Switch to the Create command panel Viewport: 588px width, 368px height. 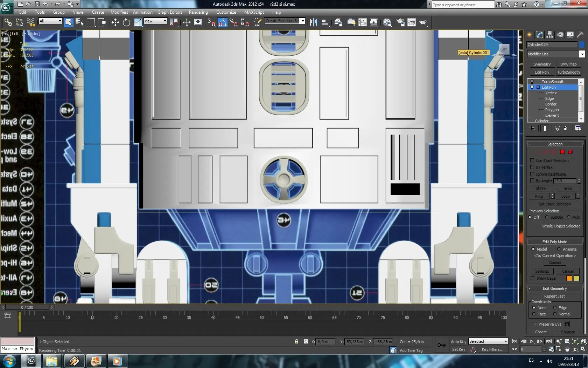(x=529, y=34)
